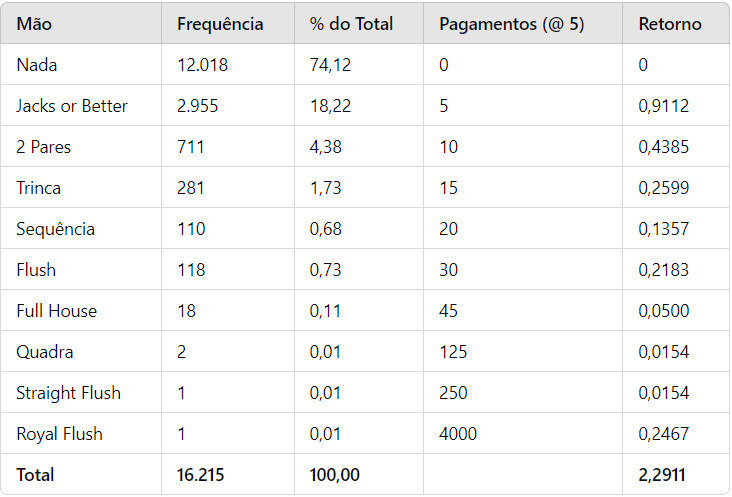
Task: Click the 74,12 percentage cell
Action: (x=330, y=65)
